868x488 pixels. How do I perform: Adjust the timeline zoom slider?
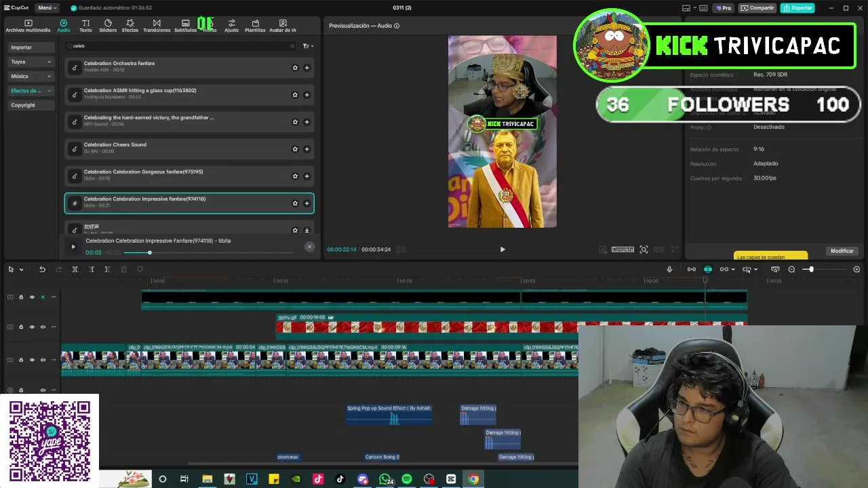(811, 269)
